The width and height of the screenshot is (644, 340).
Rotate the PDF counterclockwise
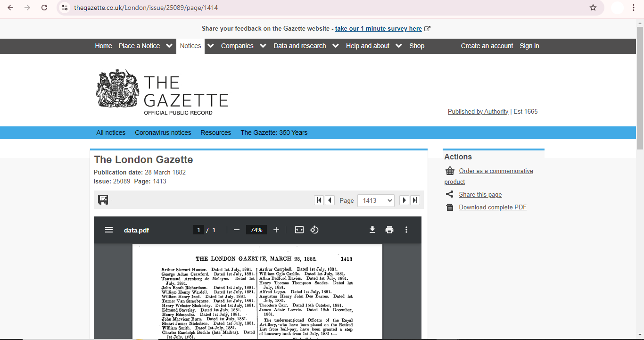click(314, 230)
